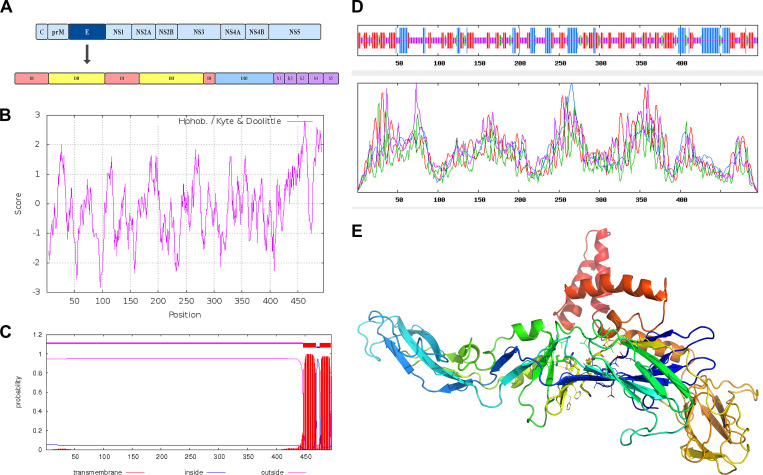Click the NS2B box
The width and height of the screenshot is (763, 475).
[166, 32]
